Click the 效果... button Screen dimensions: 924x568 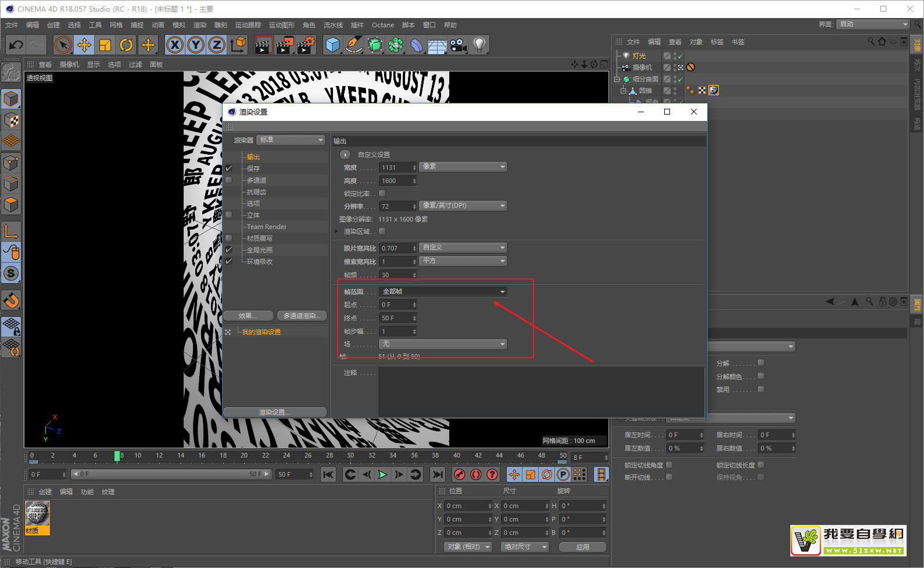click(x=248, y=316)
